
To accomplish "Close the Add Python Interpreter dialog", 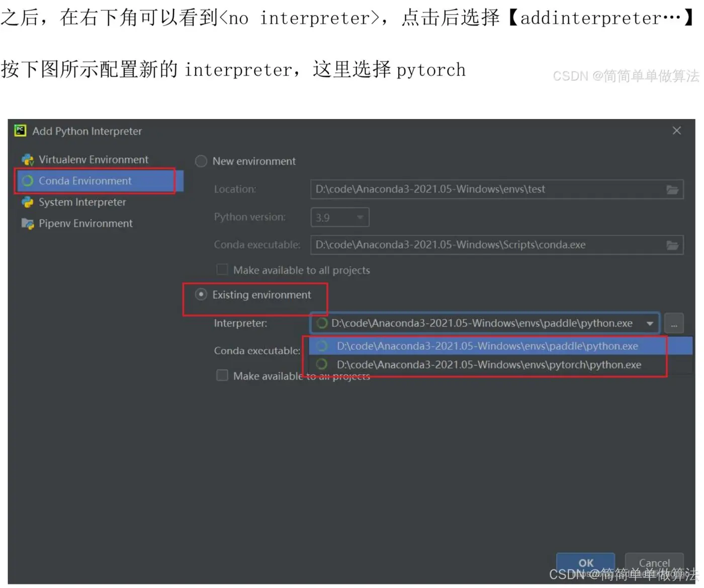I will point(677,131).
